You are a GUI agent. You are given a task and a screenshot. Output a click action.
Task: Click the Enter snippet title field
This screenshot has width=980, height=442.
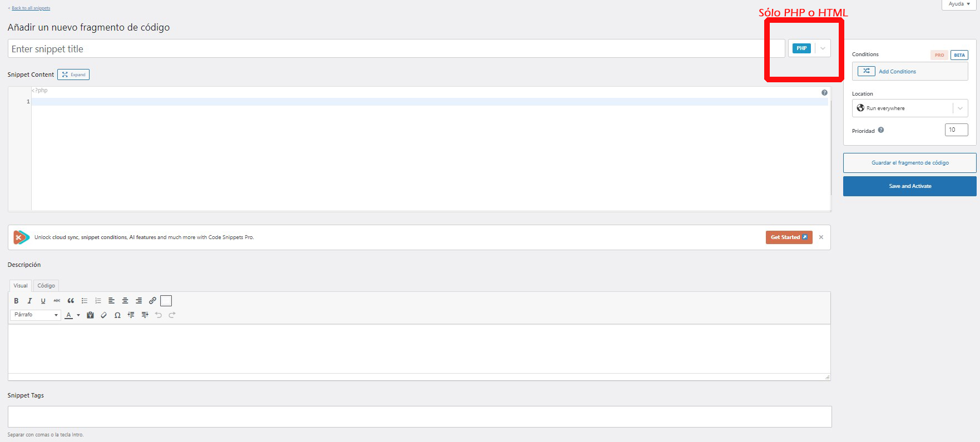[x=389, y=49]
